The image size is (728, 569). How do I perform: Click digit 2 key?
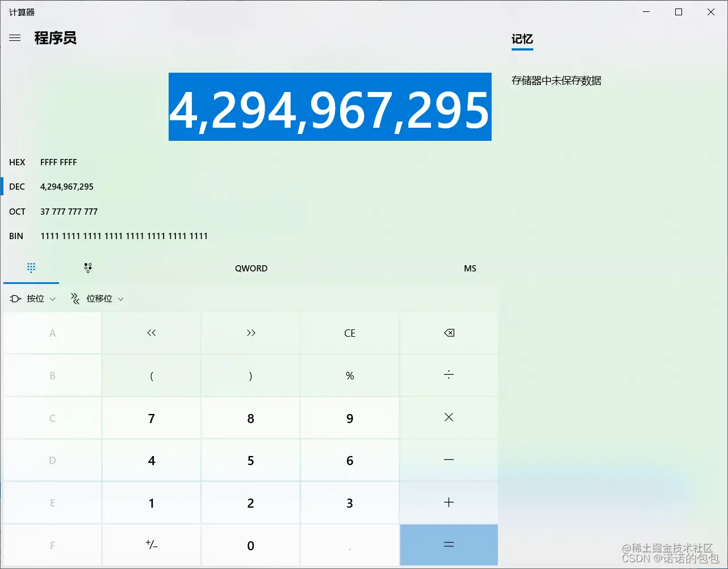click(250, 503)
